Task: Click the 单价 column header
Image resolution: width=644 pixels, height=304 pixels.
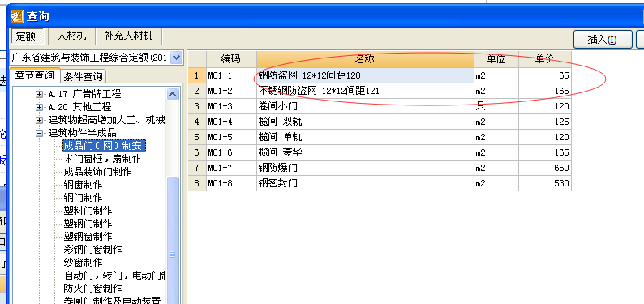Action: (x=544, y=60)
